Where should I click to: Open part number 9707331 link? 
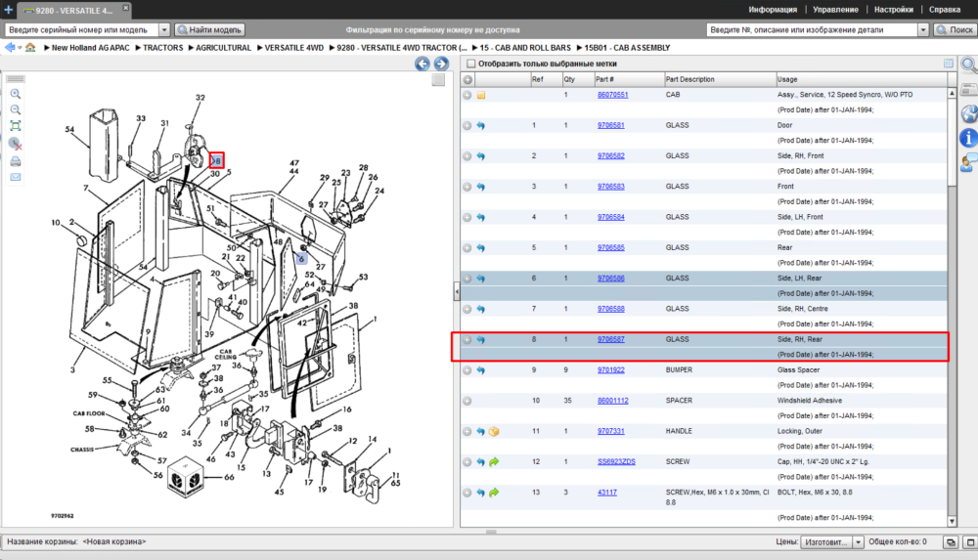(610, 431)
